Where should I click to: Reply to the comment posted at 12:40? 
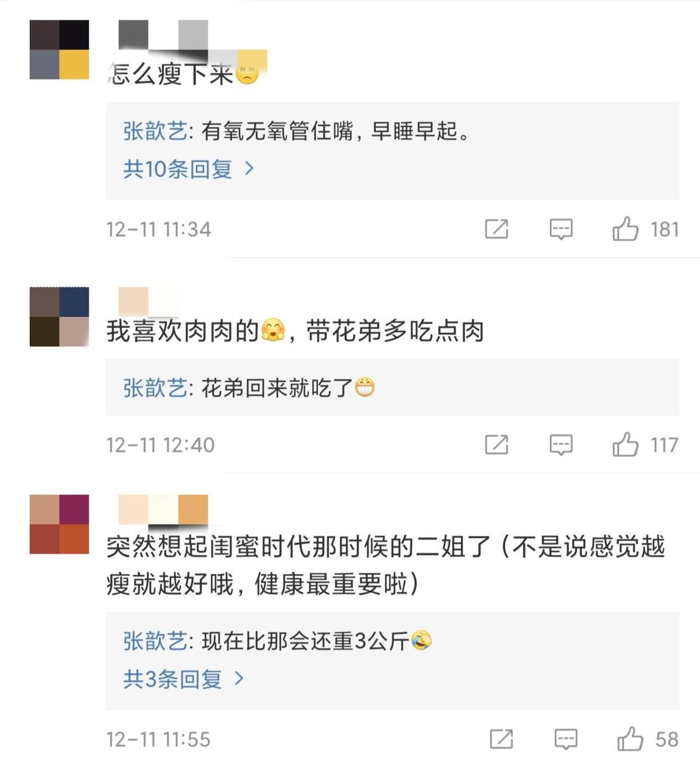561,445
